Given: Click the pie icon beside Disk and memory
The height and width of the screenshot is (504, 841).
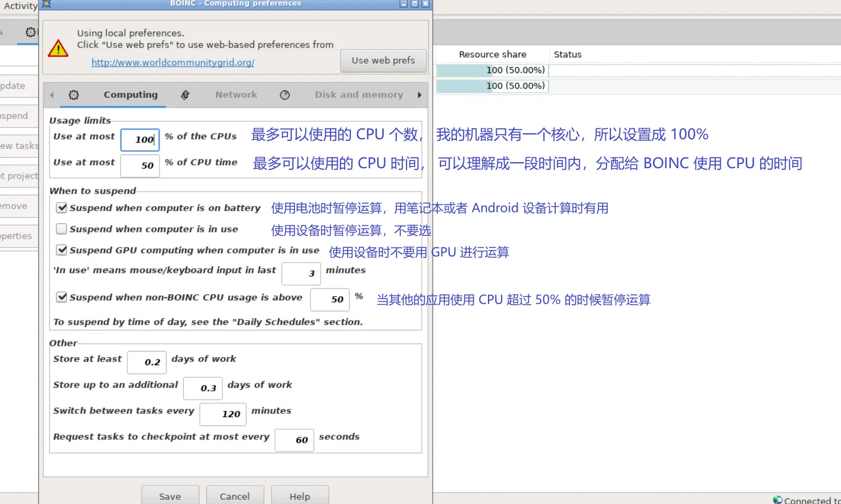Looking at the screenshot, I should tap(285, 95).
